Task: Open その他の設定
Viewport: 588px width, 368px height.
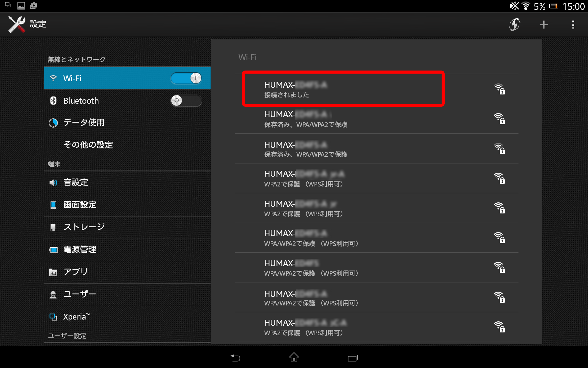Action: pos(127,145)
